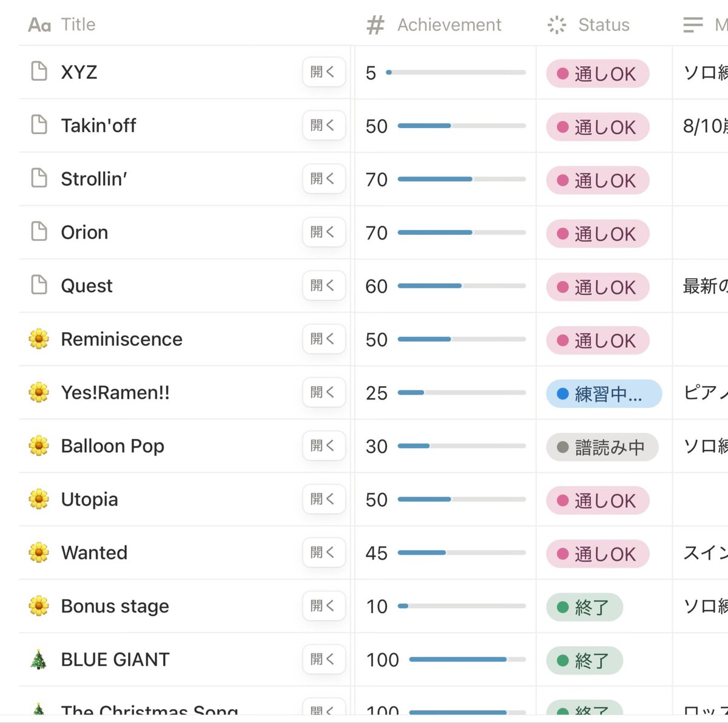Select the Utopia title text

point(89,500)
